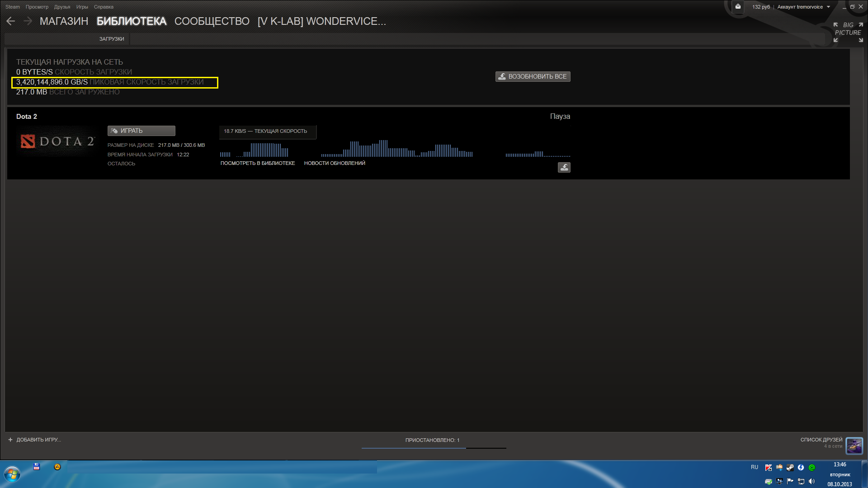The height and width of the screenshot is (488, 868).
Task: Click the Daemon Tools lightning tray icon
Action: tap(801, 468)
